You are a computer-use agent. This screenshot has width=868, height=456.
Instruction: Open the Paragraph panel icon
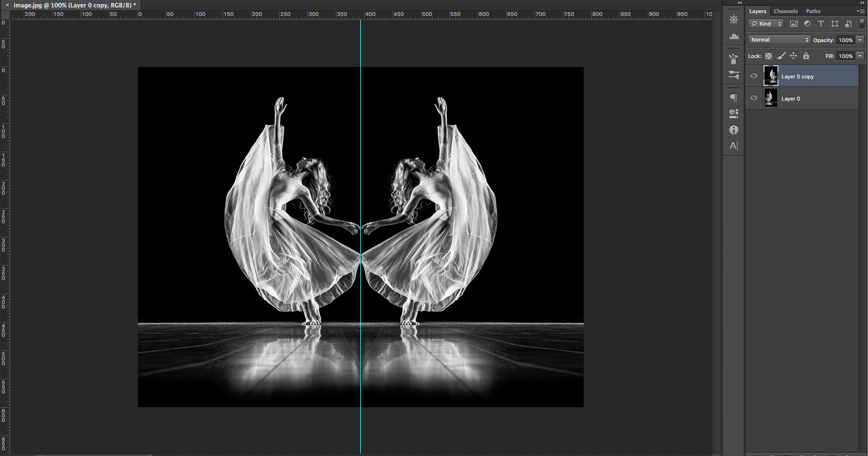(734, 98)
